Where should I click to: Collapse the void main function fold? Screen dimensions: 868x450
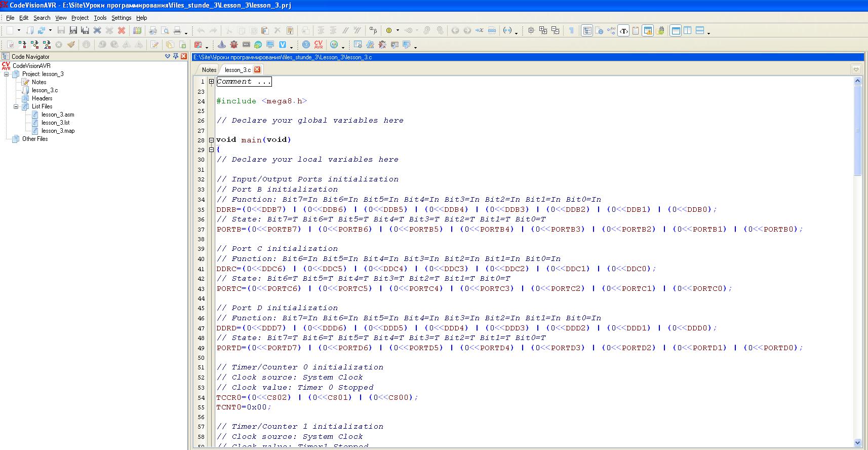click(212, 140)
